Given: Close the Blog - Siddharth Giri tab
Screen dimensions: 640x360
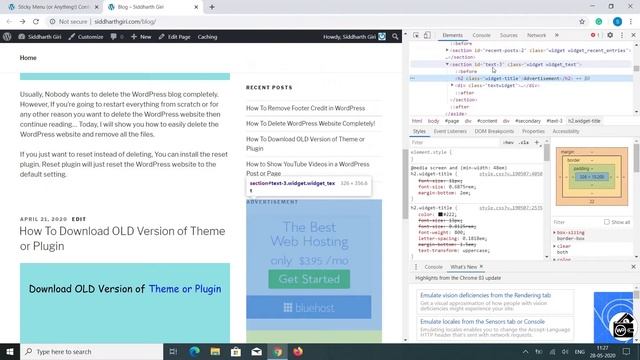Looking at the screenshot, I should (196, 7).
